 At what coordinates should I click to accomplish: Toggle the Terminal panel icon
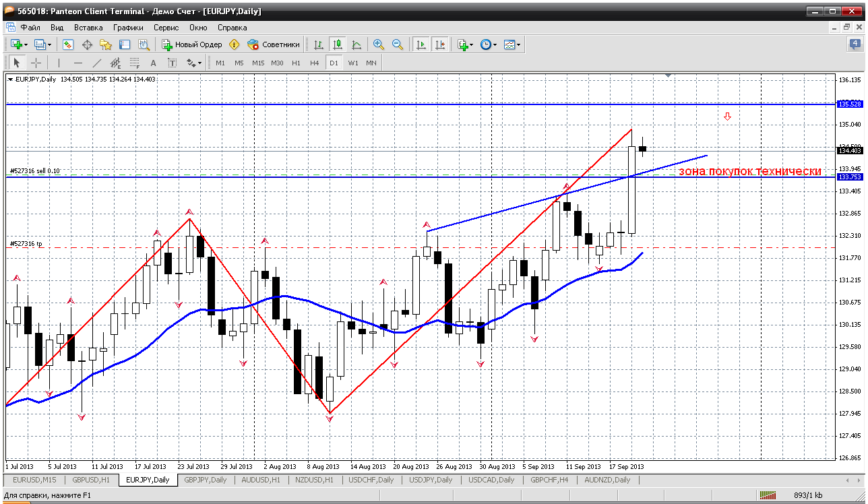(x=125, y=44)
